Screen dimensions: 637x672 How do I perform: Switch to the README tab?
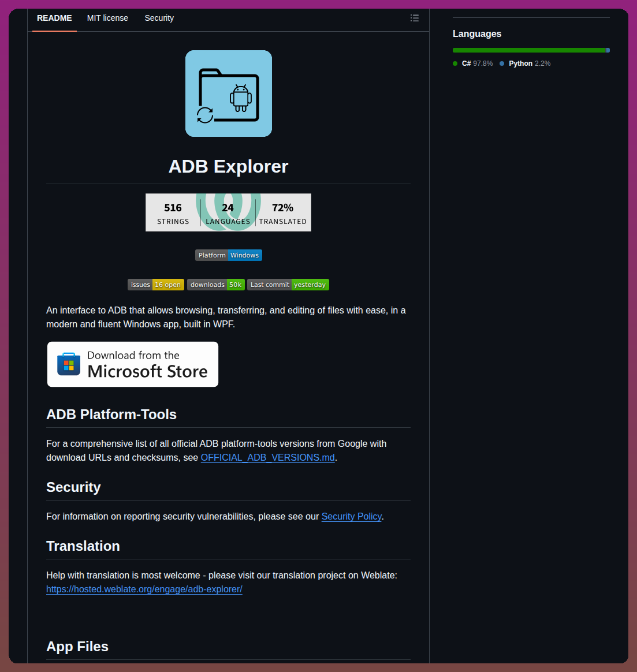54,18
